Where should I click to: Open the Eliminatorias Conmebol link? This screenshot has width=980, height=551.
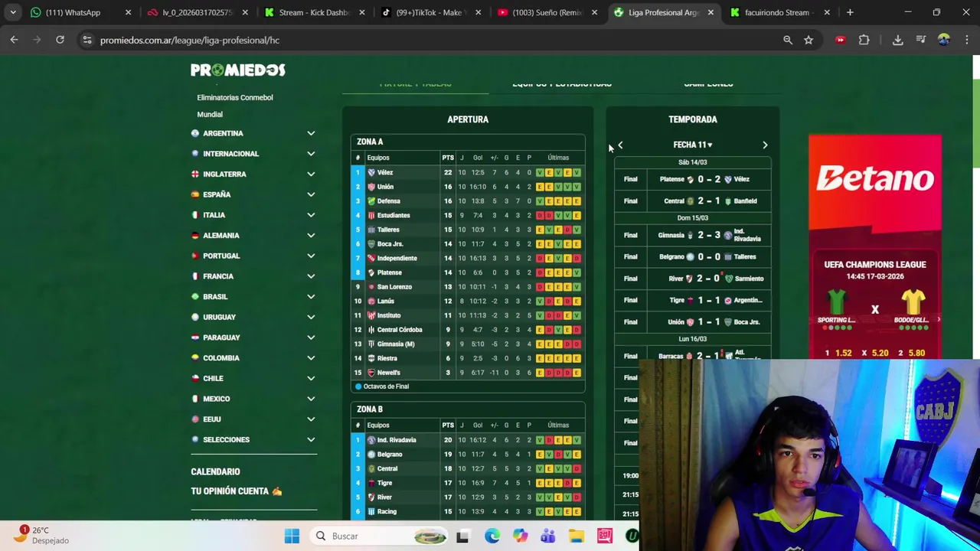(x=235, y=97)
